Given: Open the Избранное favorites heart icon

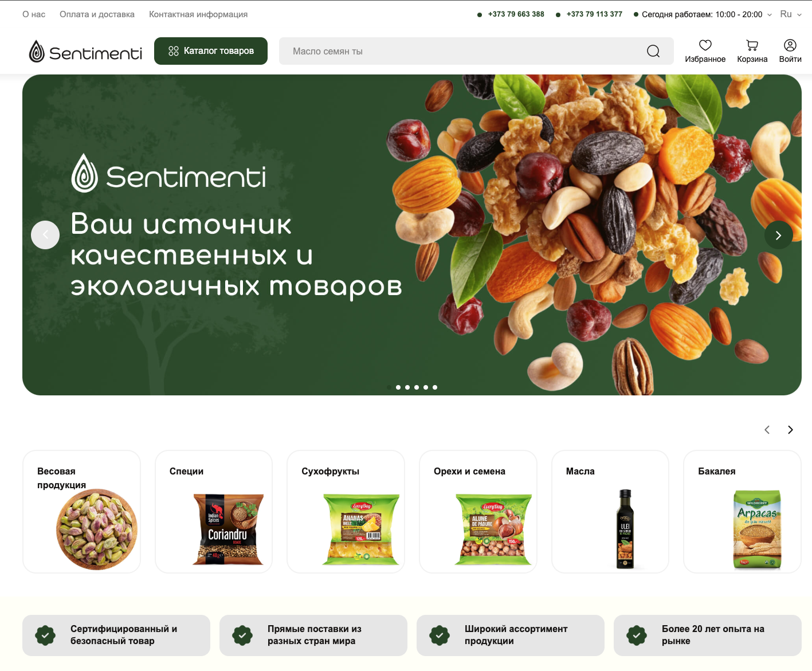Looking at the screenshot, I should (705, 45).
